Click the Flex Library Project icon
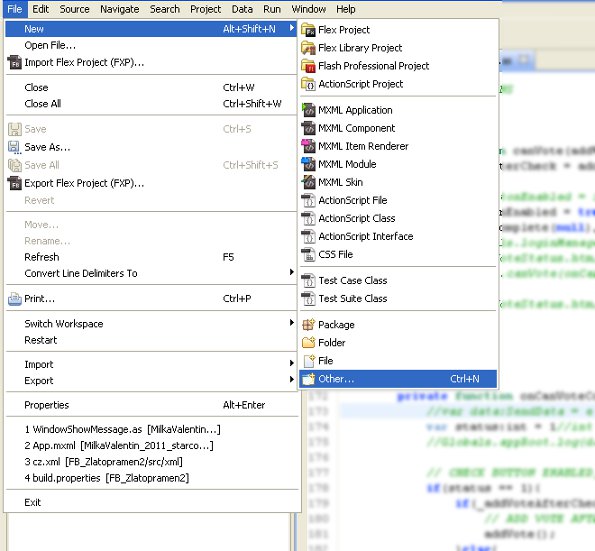 click(308, 48)
